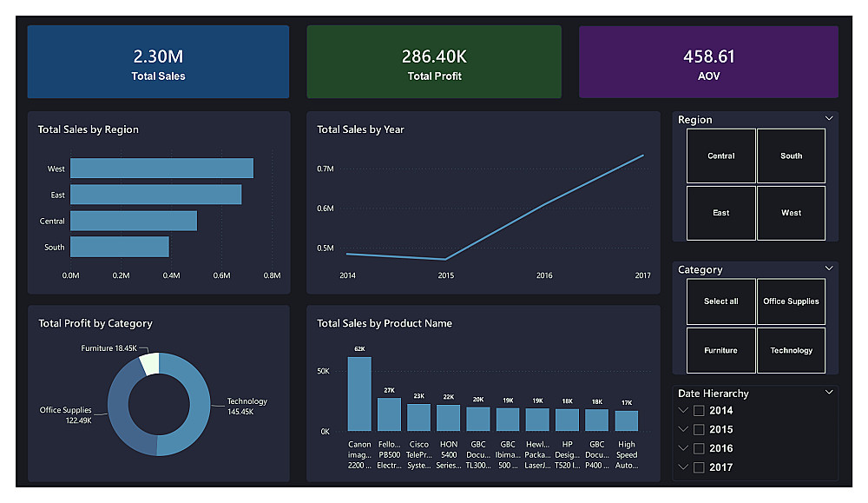Click the Canon imag... 62K product bar
Image resolution: width=868 pixels, height=503 pixels.
[359, 394]
